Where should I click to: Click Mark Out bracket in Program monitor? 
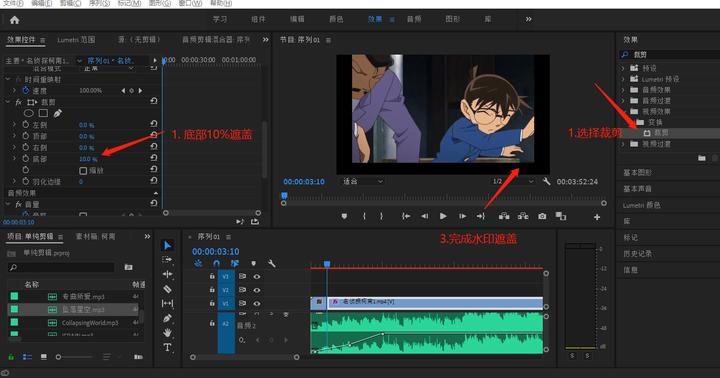click(381, 216)
